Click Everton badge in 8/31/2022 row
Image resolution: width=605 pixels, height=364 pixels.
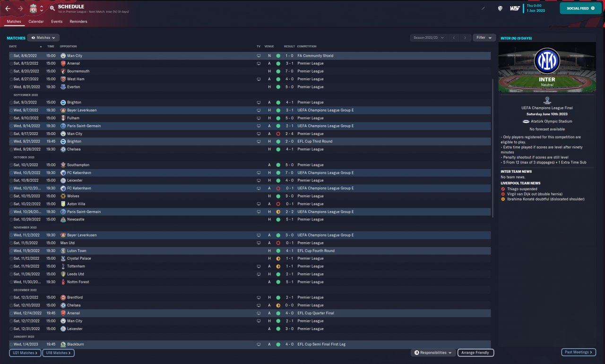[x=63, y=87]
